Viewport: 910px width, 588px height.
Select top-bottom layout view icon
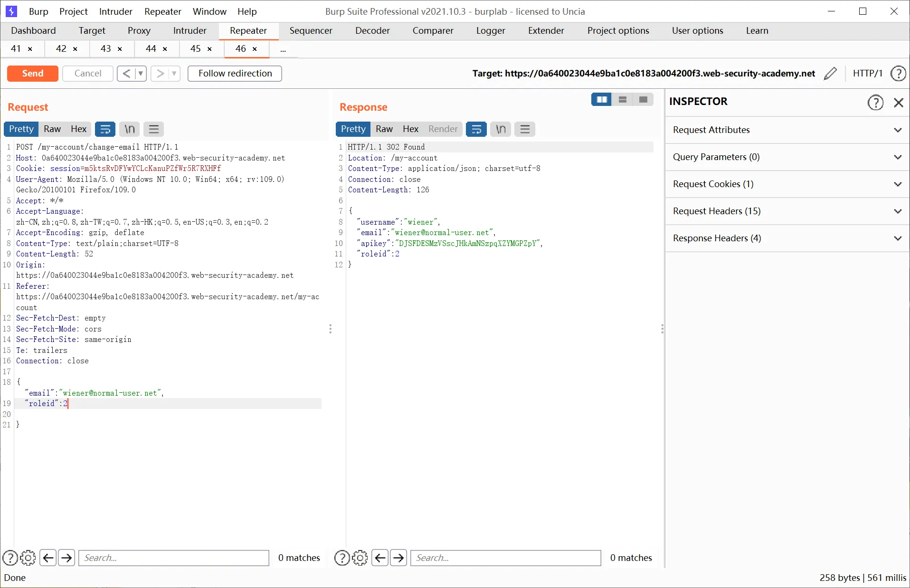click(x=622, y=99)
